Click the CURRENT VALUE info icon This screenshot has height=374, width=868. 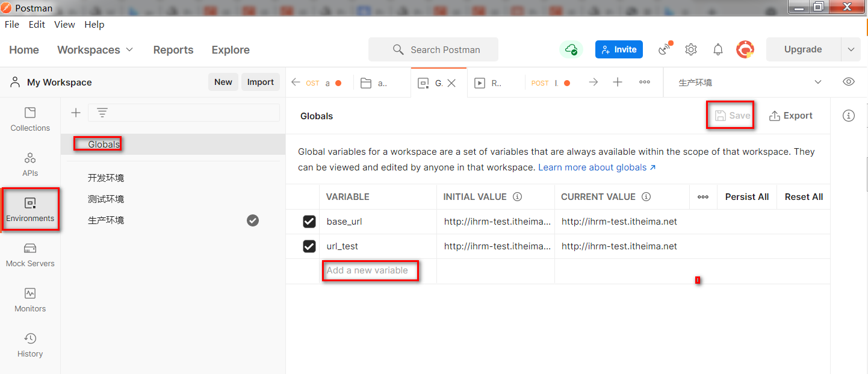[x=646, y=197]
